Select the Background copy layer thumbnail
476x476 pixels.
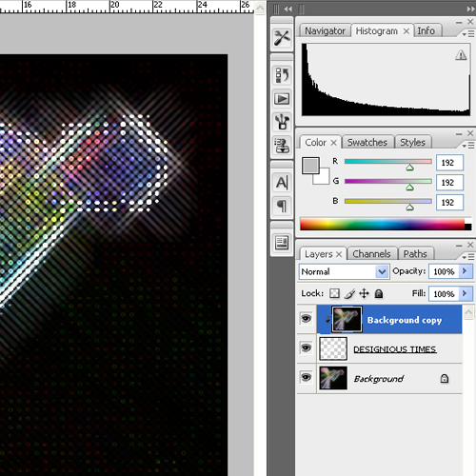[347, 319]
